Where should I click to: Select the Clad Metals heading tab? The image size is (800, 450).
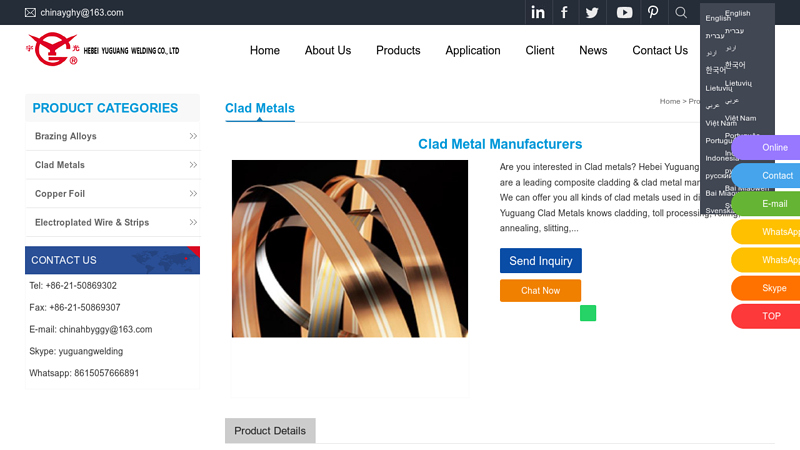(x=260, y=108)
